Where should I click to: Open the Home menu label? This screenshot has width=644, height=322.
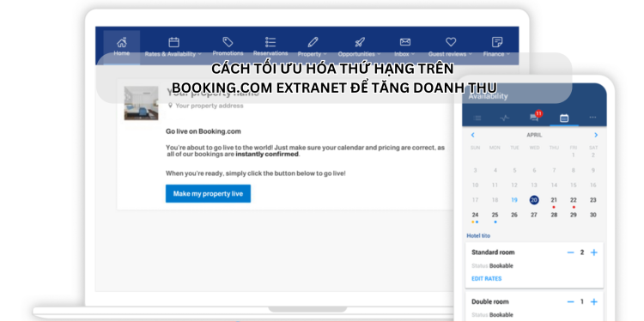[x=122, y=53]
